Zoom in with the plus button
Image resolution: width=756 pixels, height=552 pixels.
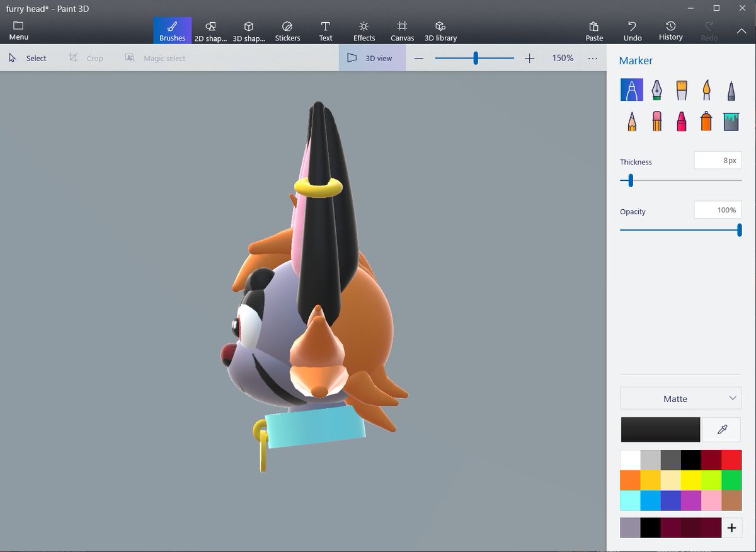pyautogui.click(x=529, y=58)
